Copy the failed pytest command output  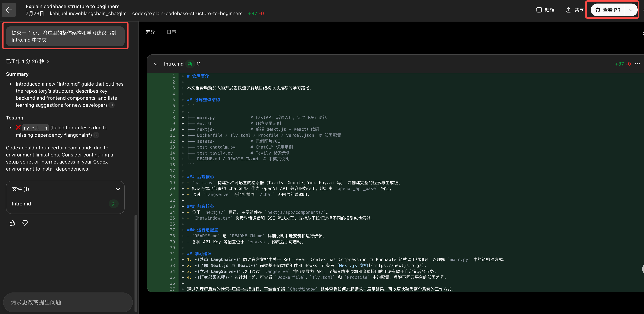(96, 135)
